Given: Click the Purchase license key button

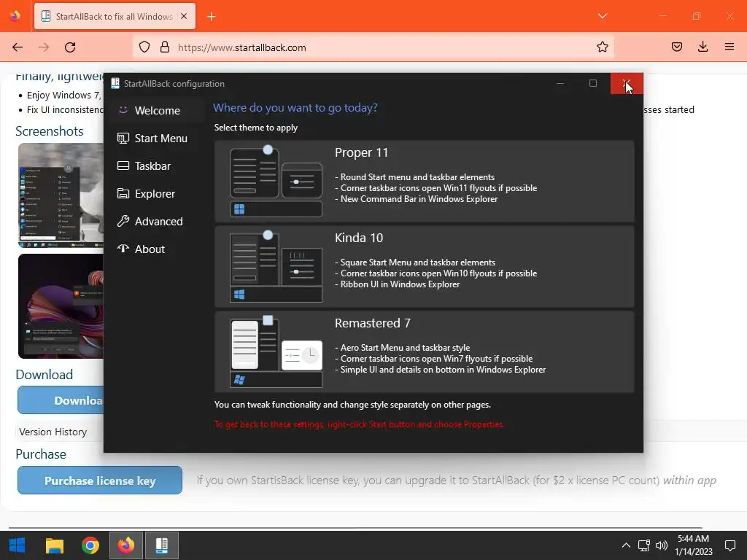Looking at the screenshot, I should pyautogui.click(x=100, y=481).
